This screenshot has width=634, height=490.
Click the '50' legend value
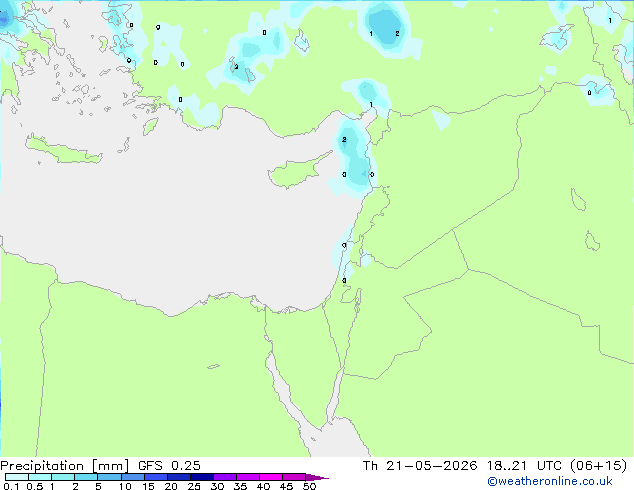click(309, 486)
